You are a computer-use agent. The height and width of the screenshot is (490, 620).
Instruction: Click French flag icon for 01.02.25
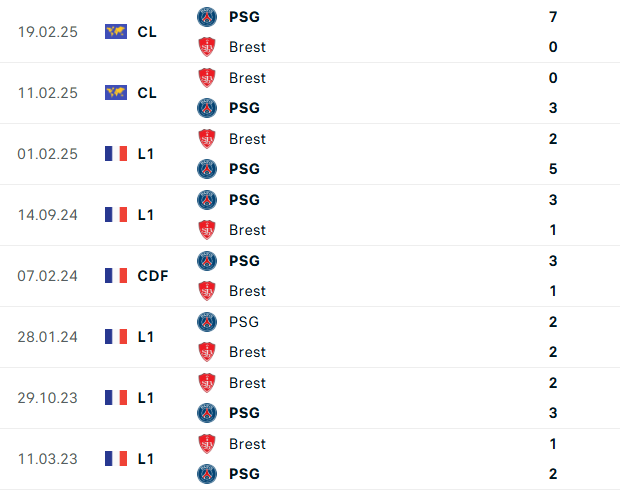(x=116, y=153)
